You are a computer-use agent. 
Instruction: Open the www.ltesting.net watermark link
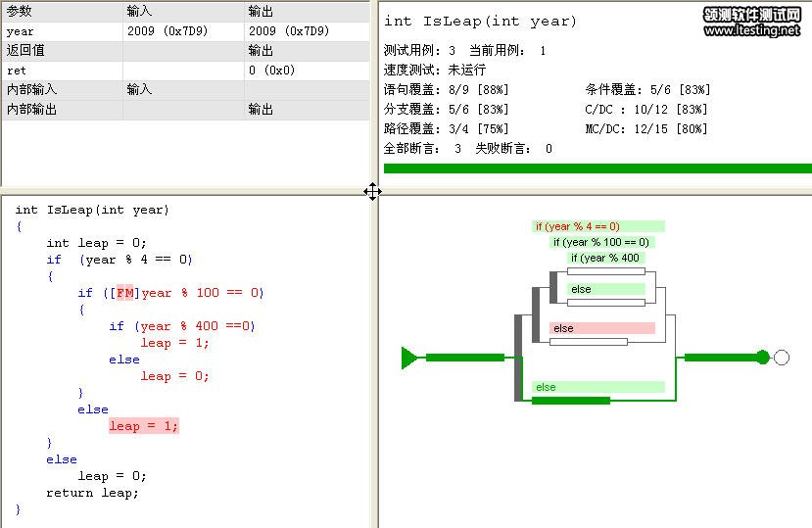pos(751,30)
